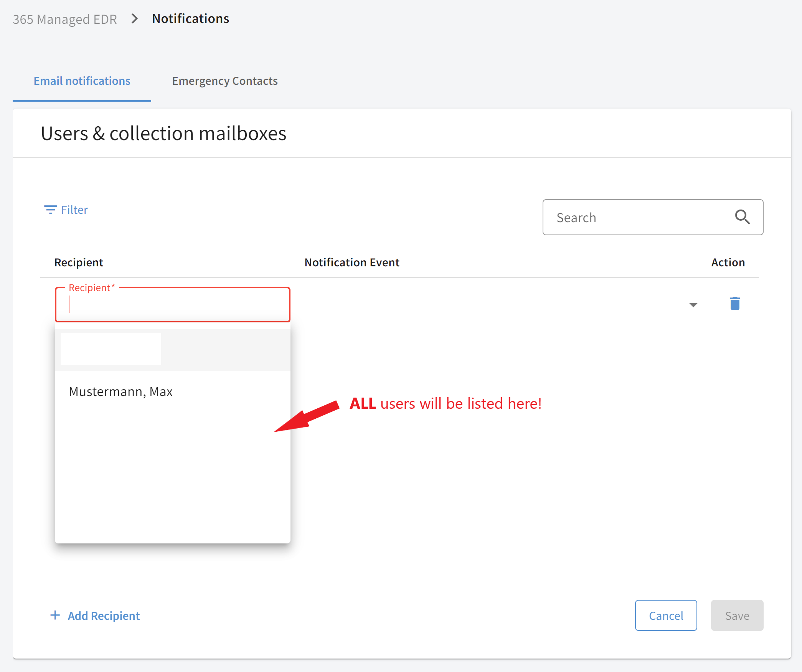Click the Recipient column header

click(79, 263)
